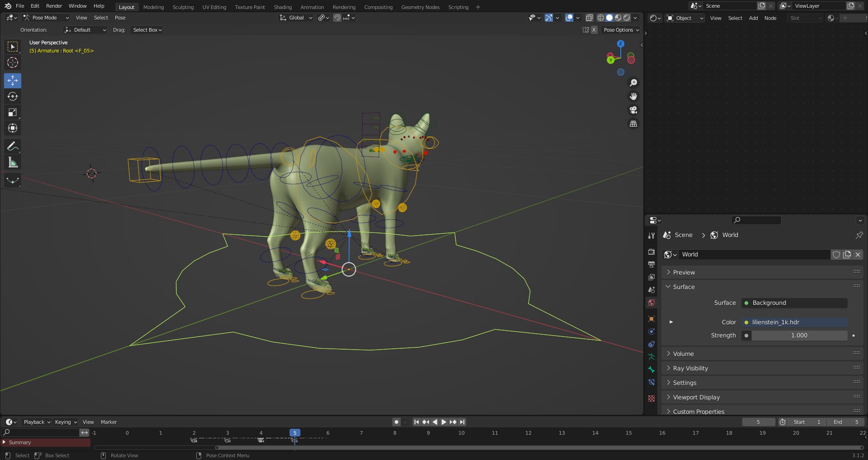Viewport: 868px width, 460px height.
Task: Expand the Ray Visibility panel
Action: 762,368
